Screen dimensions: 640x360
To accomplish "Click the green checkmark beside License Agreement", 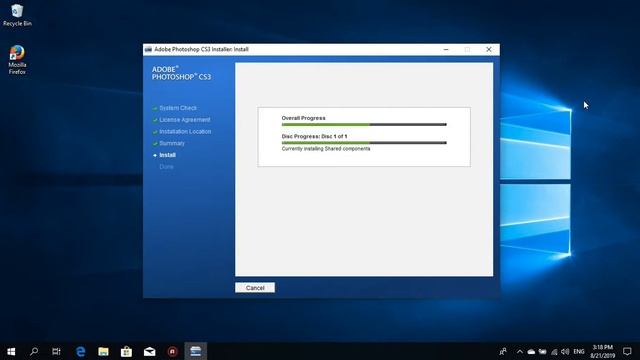I will [x=155, y=120].
